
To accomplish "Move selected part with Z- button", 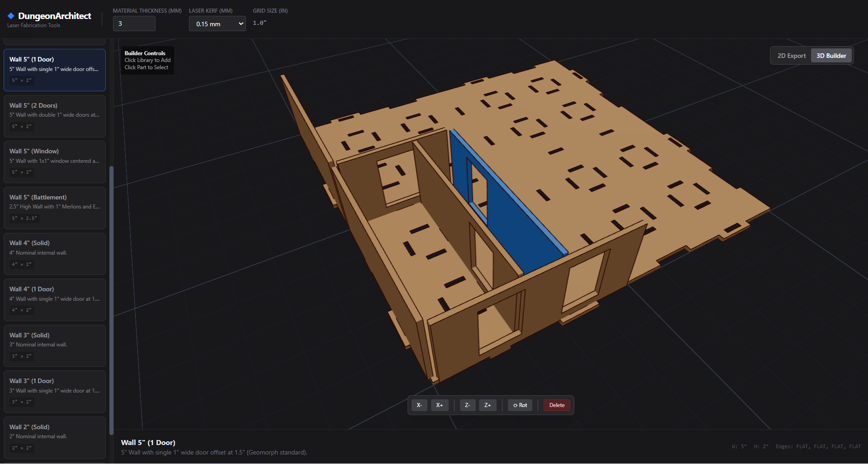I will pos(467,405).
